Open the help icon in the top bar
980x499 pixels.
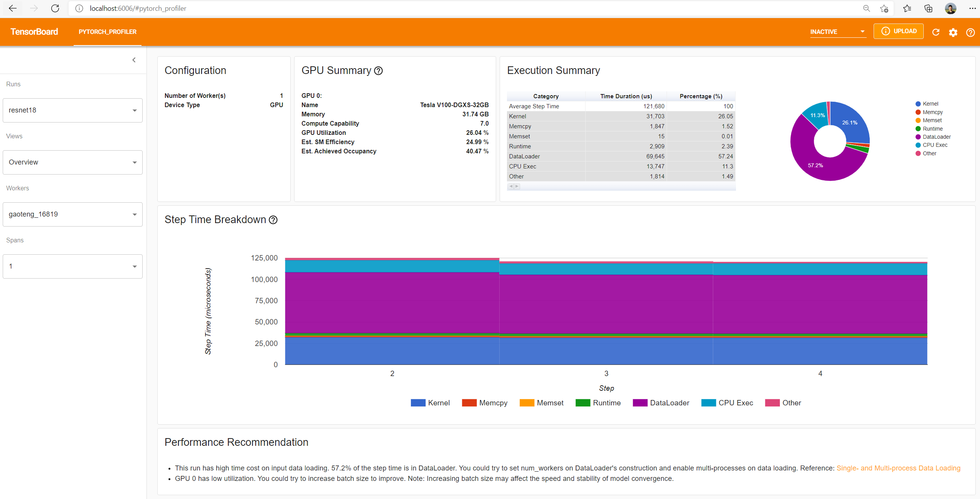pos(970,32)
